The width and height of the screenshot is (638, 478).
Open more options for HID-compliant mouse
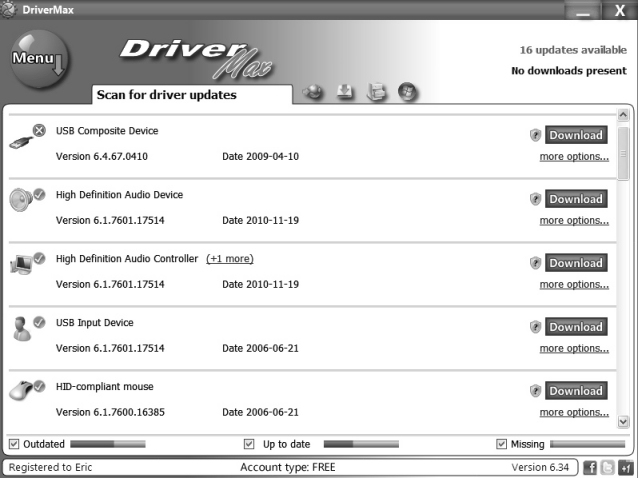pos(574,412)
